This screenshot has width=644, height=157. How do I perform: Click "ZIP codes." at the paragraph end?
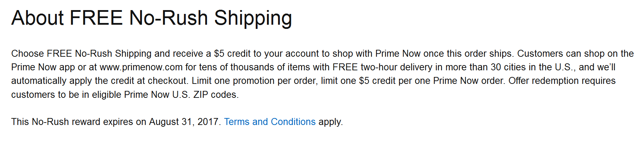point(216,95)
